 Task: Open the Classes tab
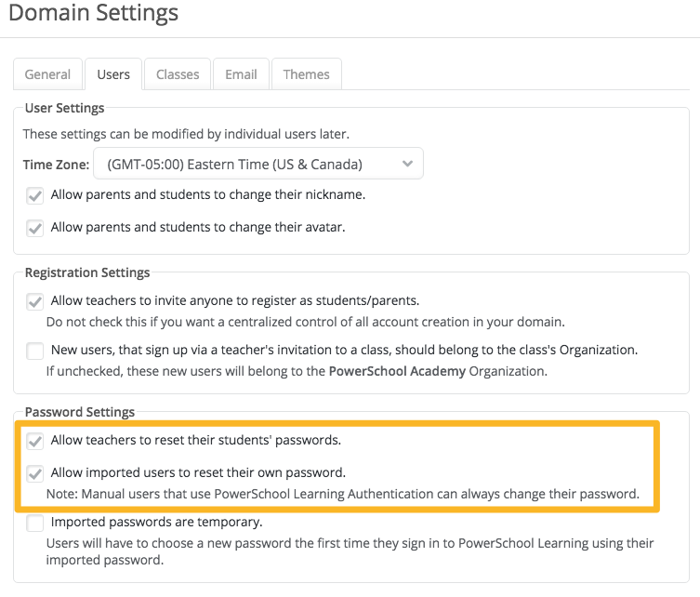(x=178, y=74)
